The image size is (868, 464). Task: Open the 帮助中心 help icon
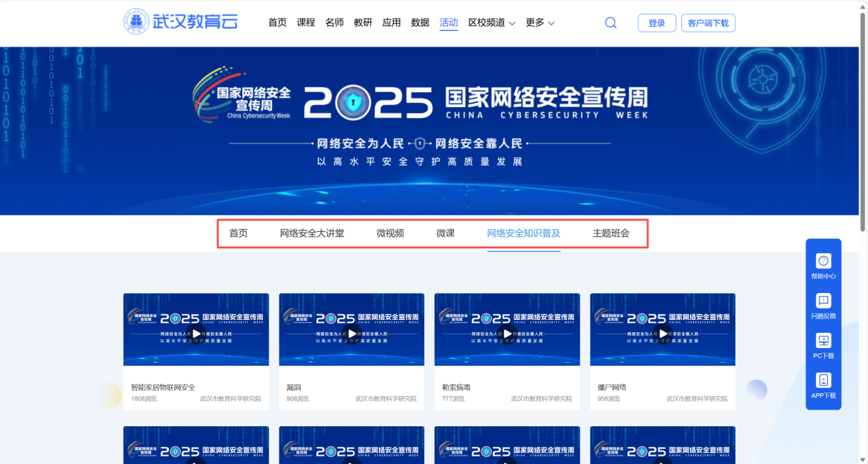823,261
